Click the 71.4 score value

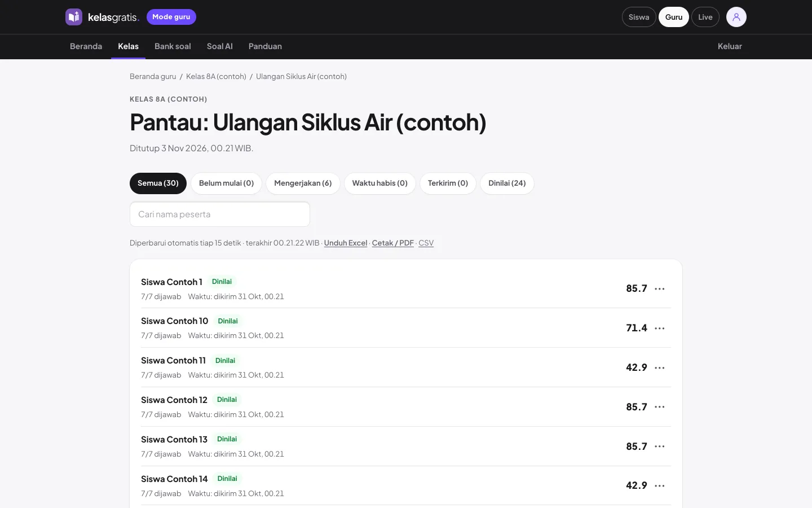coord(637,328)
